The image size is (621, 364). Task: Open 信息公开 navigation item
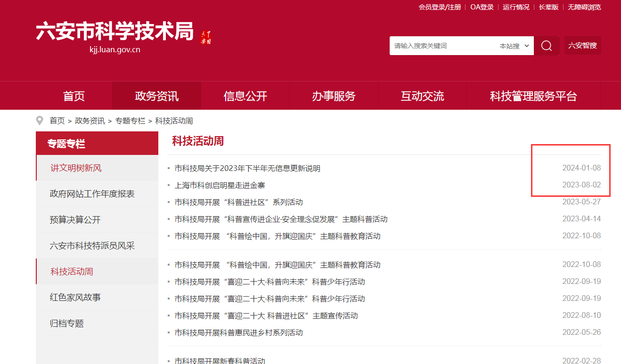pyautogui.click(x=245, y=96)
